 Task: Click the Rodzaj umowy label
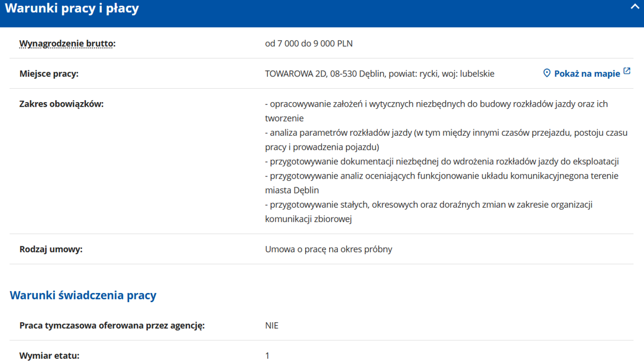pyautogui.click(x=51, y=249)
